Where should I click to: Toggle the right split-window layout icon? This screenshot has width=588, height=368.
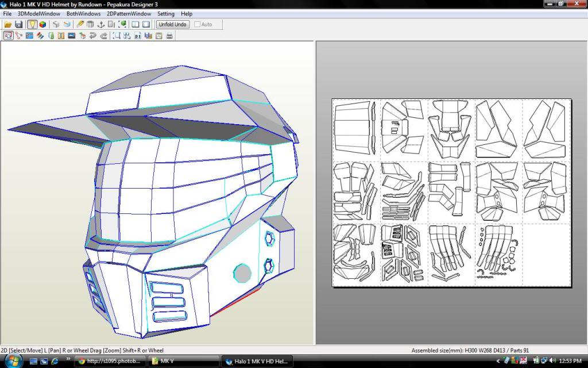(x=146, y=24)
